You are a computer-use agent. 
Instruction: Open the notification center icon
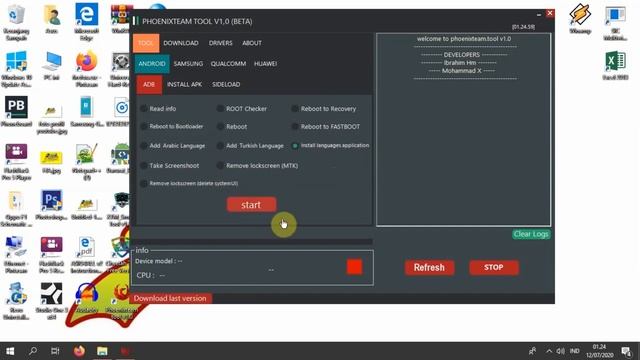click(x=627, y=351)
